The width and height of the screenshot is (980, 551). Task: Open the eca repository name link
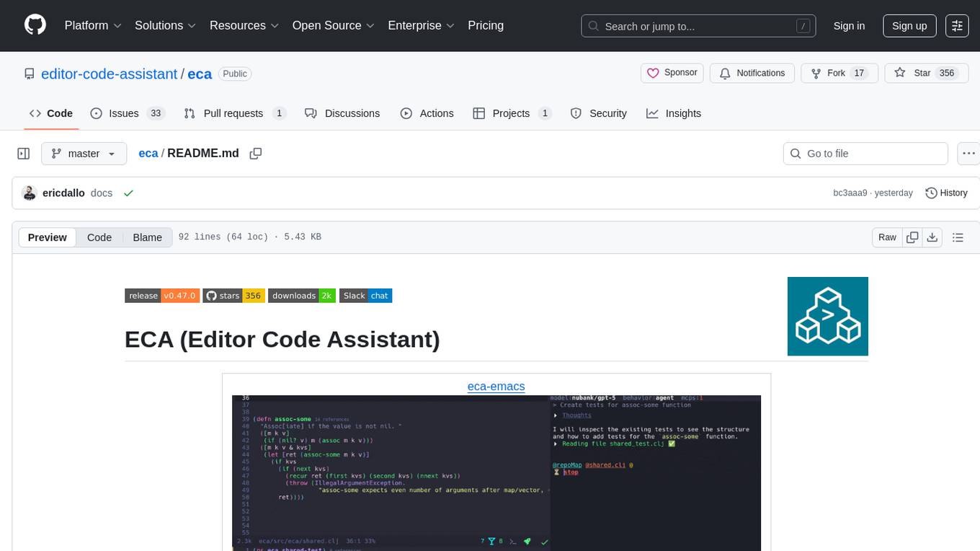pos(200,74)
